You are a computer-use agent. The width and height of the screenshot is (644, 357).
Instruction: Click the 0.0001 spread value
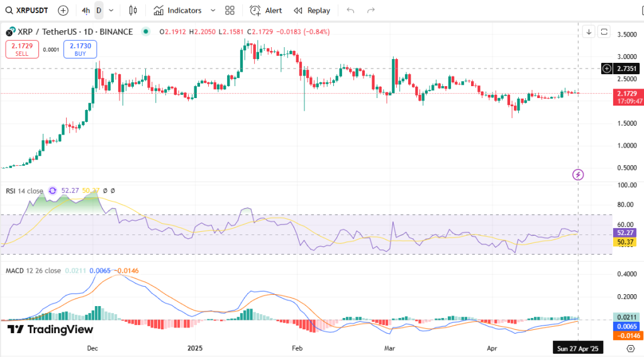[x=52, y=50]
